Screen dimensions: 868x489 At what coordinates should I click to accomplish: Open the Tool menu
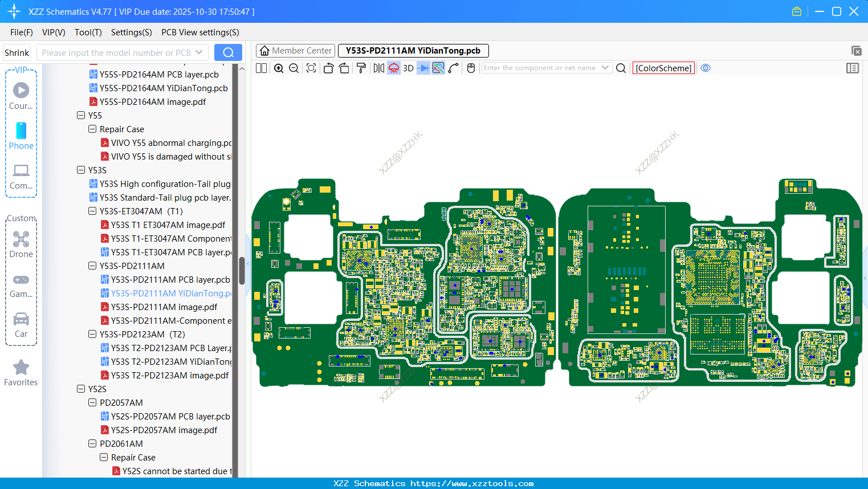[88, 32]
